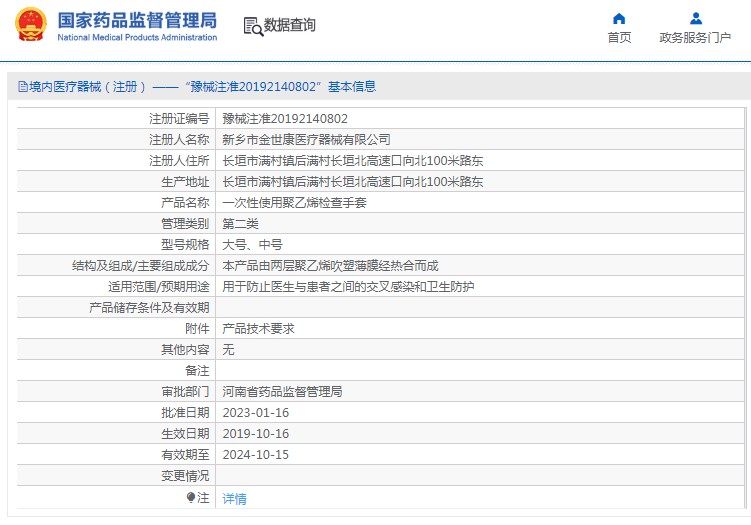
Task: Open 数据查询 data query page
Action: [289, 25]
